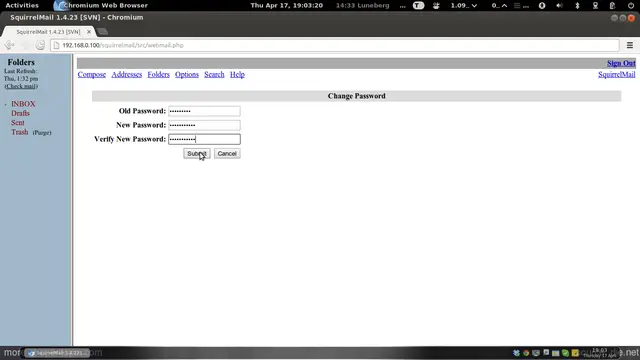This screenshot has height=360, width=640.
Task: Open the power menu icon in top bar
Action: click(631, 5)
